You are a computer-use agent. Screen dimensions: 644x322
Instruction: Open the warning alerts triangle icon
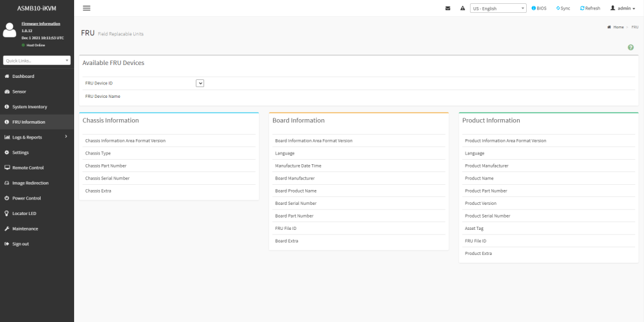click(x=462, y=8)
